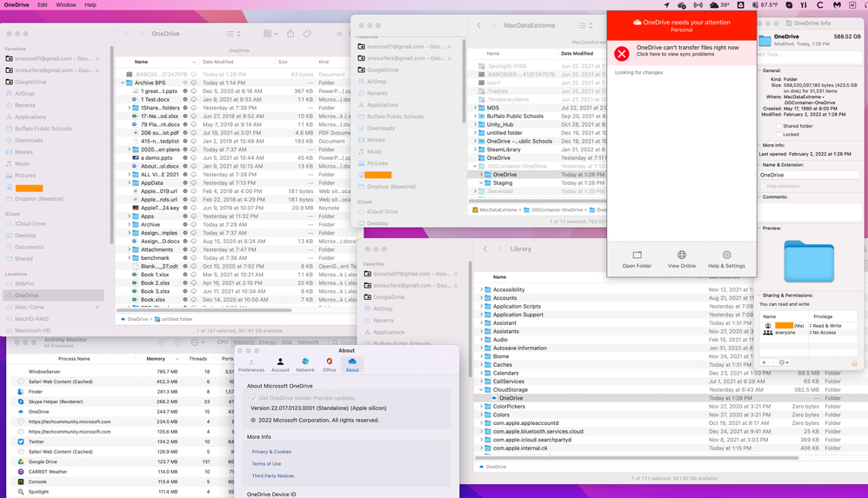
Task: Click Stop process icon in Activity Monitor
Action: 162,342
